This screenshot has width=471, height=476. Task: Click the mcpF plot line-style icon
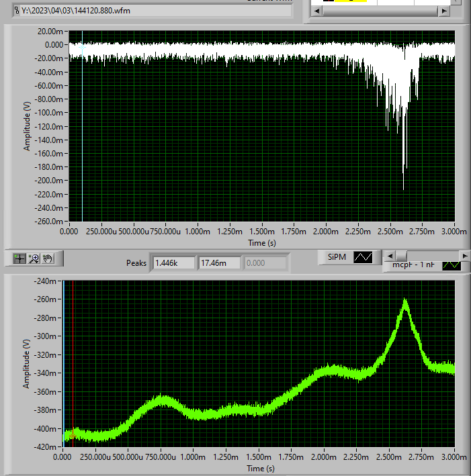452,266
